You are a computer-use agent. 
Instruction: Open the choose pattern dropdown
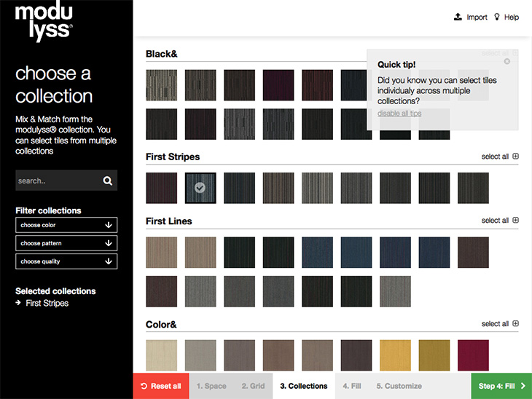click(66, 243)
